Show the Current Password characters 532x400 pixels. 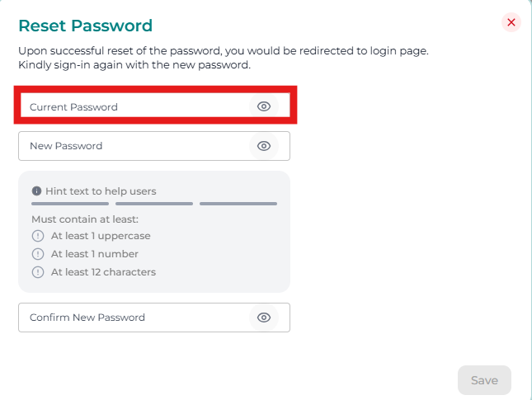264,106
